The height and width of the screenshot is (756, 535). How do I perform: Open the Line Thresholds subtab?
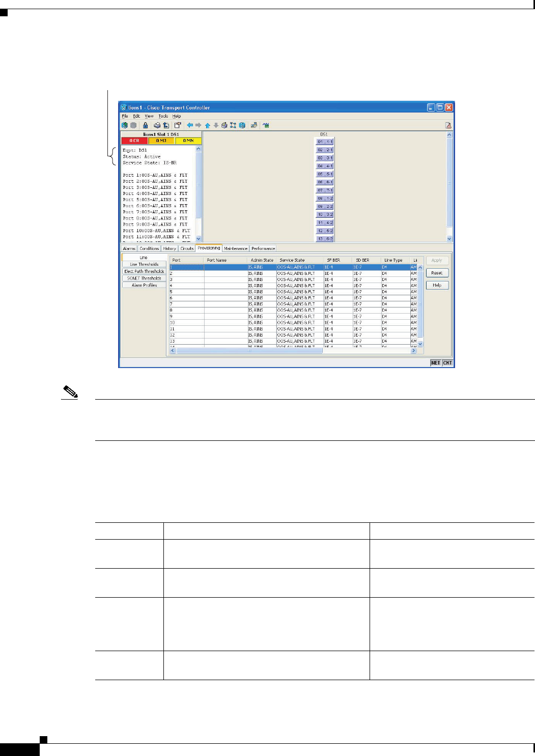pos(144,264)
